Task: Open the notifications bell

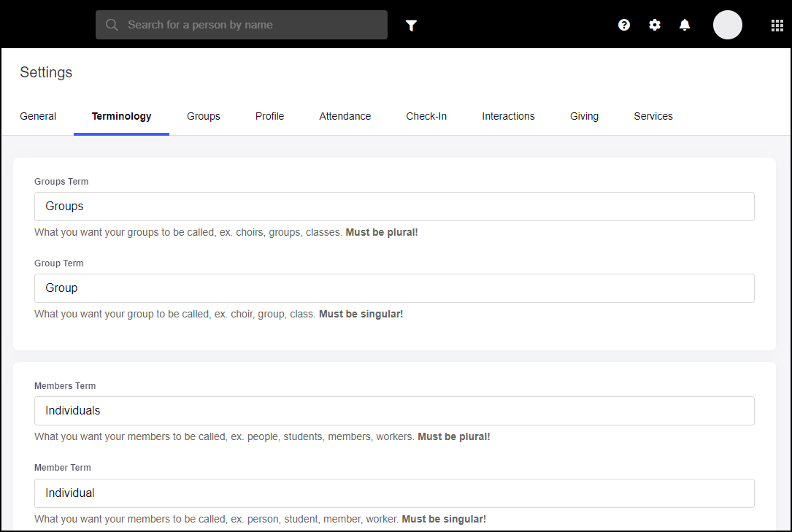Action: tap(685, 25)
